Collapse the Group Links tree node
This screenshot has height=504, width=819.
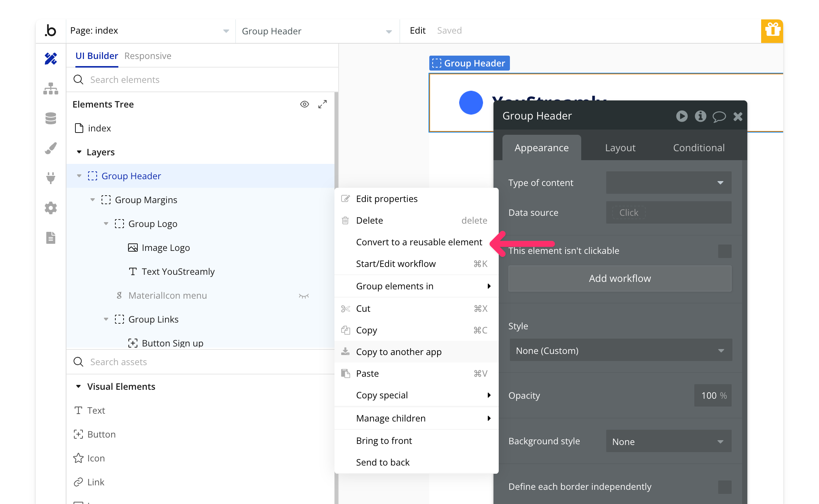click(106, 319)
